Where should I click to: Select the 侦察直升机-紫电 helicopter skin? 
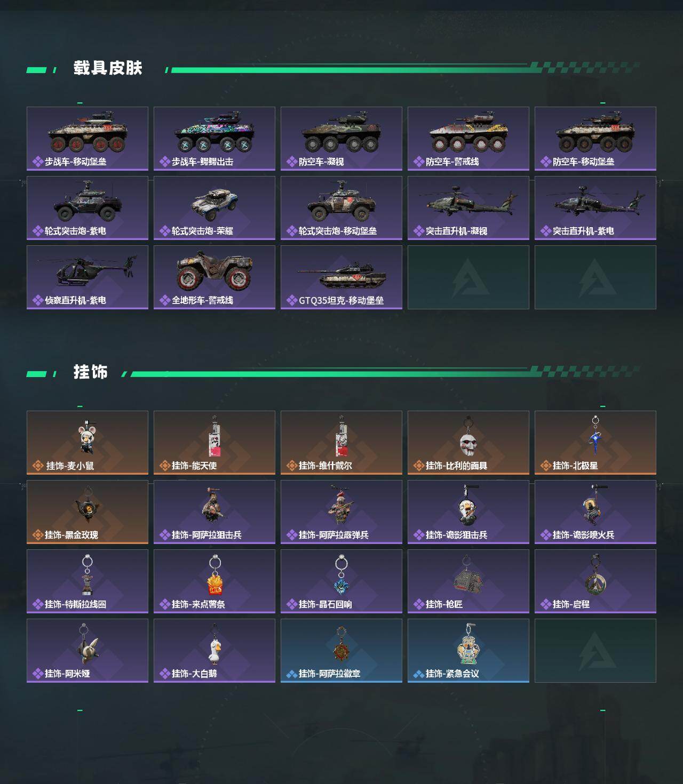[x=88, y=277]
